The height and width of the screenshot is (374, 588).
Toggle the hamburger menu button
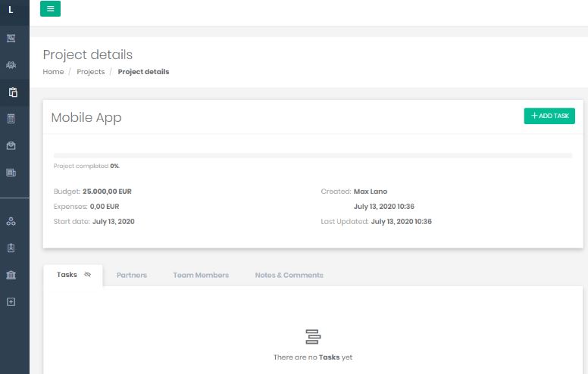pos(50,8)
